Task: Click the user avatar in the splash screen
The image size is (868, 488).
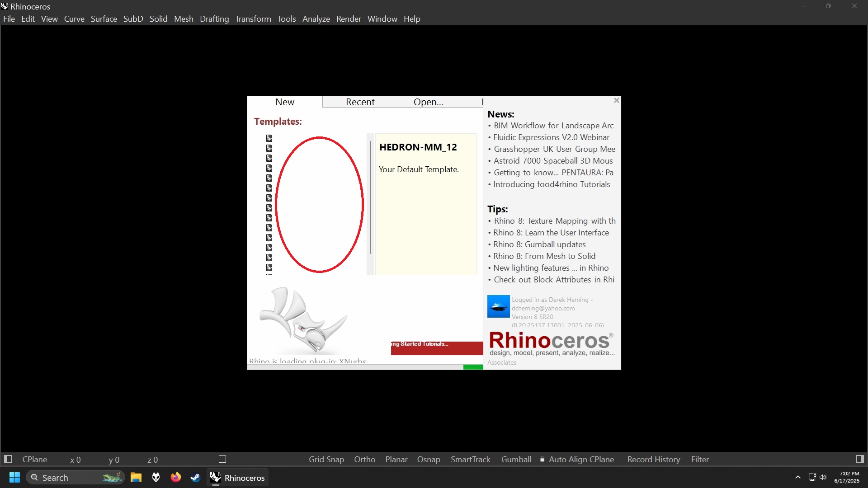Action: [499, 306]
